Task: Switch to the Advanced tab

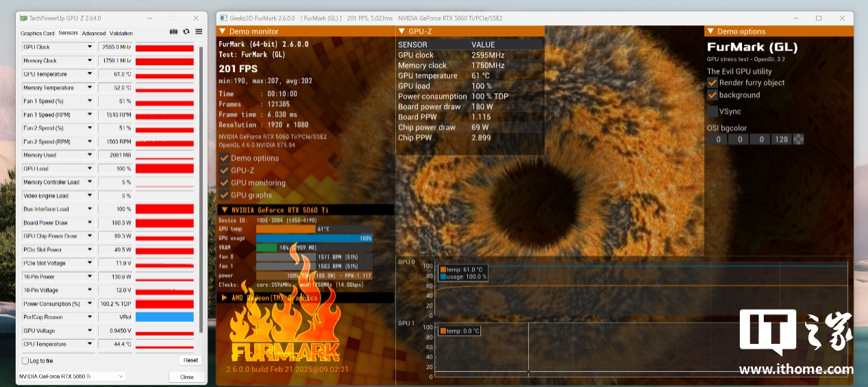Action: pyautogui.click(x=94, y=33)
